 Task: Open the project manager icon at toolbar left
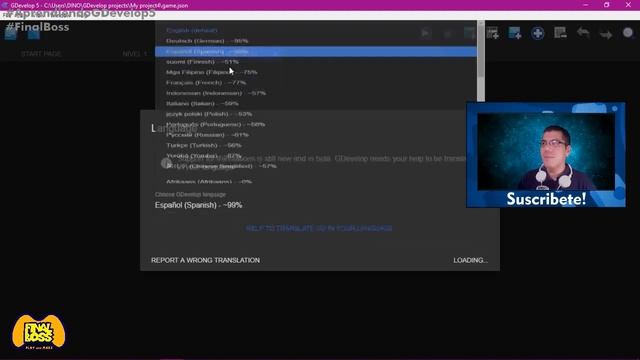click(11, 33)
